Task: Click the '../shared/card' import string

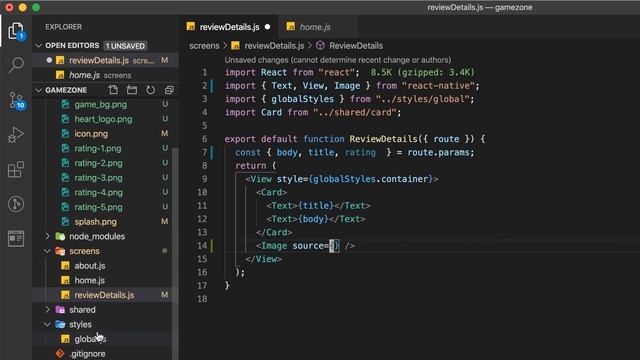Action: (x=358, y=112)
